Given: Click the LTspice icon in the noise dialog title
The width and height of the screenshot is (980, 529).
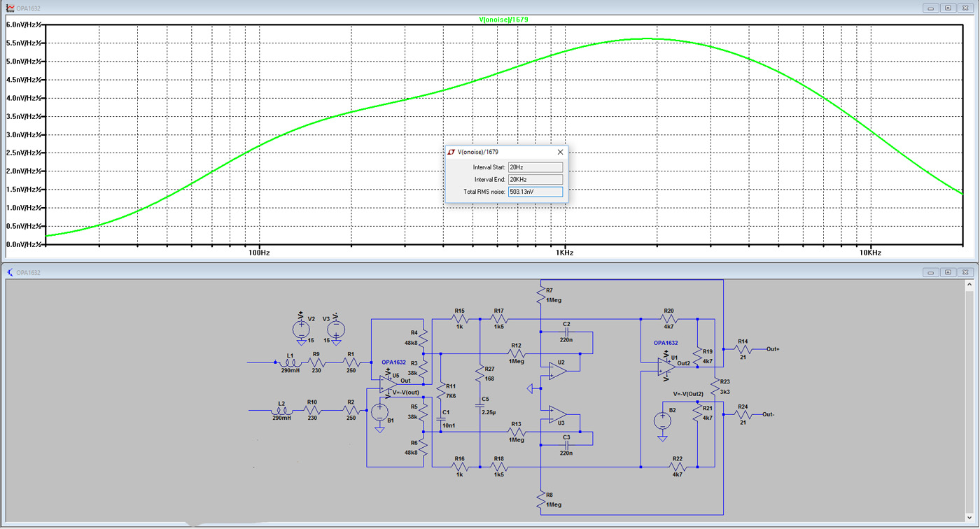Looking at the screenshot, I should 451,152.
